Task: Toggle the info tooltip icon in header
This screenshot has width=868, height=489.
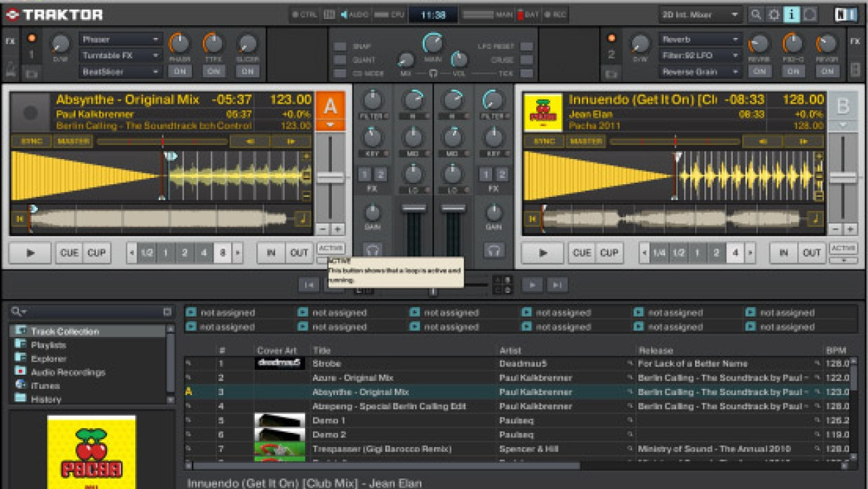Action: [x=791, y=15]
